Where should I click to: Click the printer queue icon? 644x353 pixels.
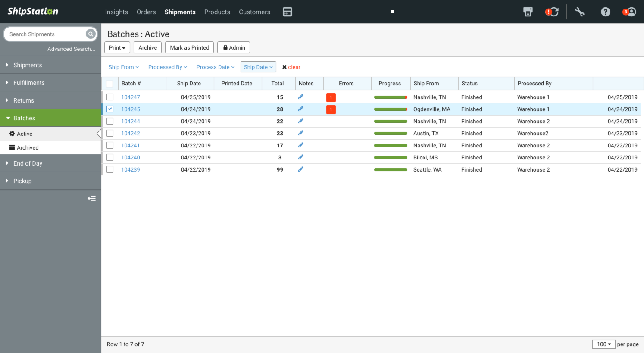tap(528, 12)
